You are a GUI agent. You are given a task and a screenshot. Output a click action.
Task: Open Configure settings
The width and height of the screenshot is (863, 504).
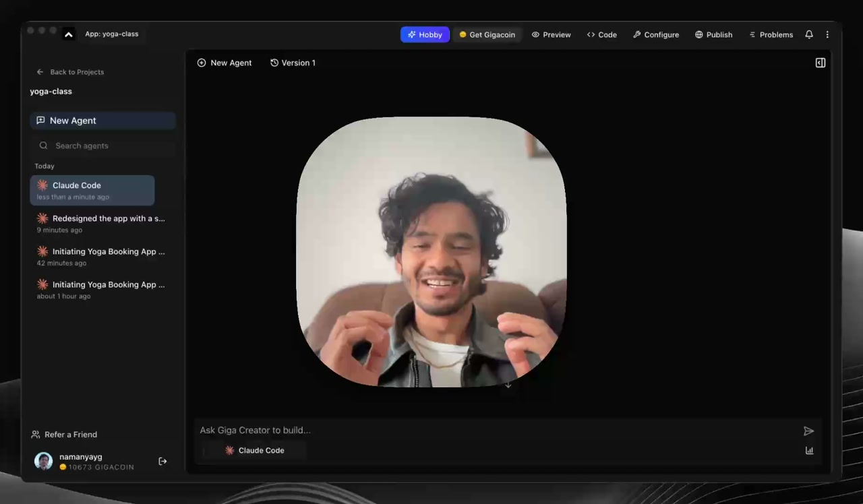tap(655, 34)
